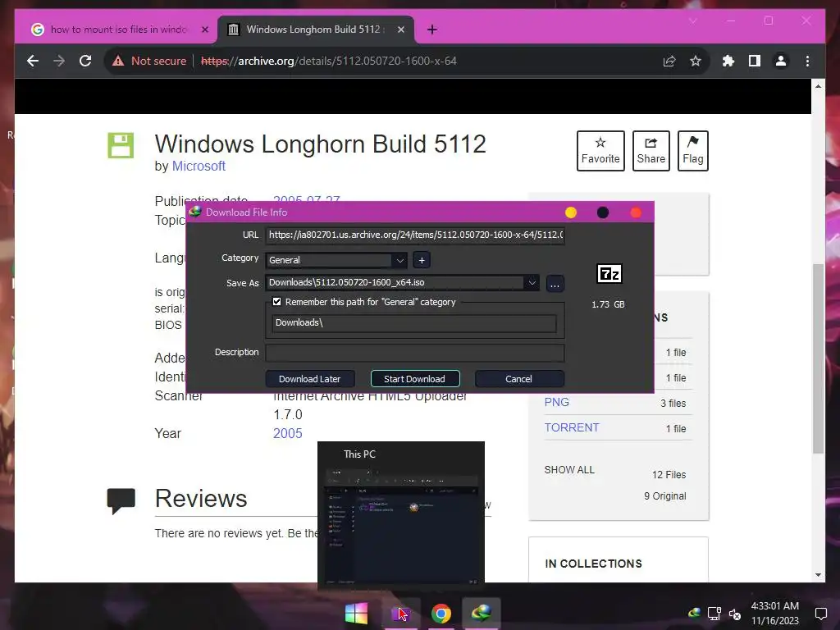Image resolution: width=840 pixels, height=630 pixels.
Task: Open the share this page icon in address bar
Action: pos(669,61)
